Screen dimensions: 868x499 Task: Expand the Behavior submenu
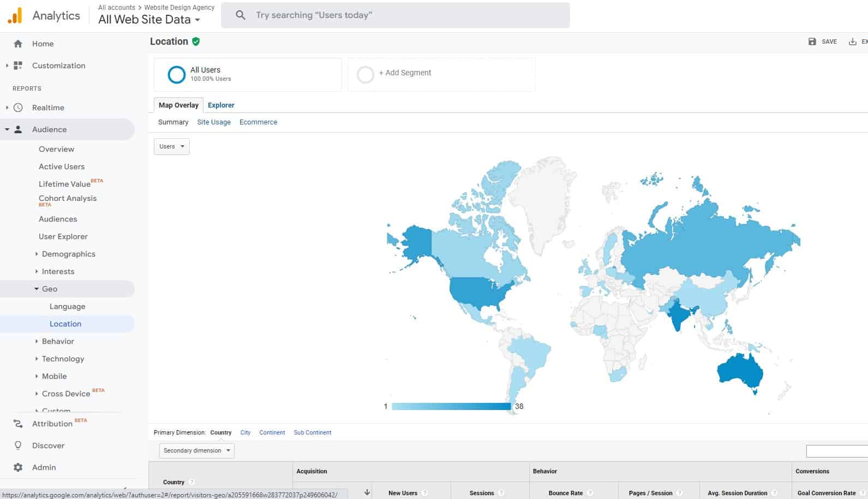pos(37,341)
